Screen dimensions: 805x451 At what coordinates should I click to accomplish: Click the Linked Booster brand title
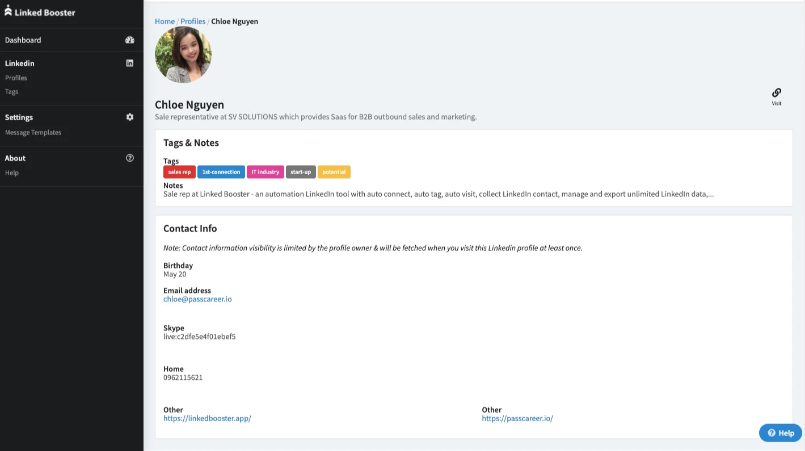[x=45, y=12]
